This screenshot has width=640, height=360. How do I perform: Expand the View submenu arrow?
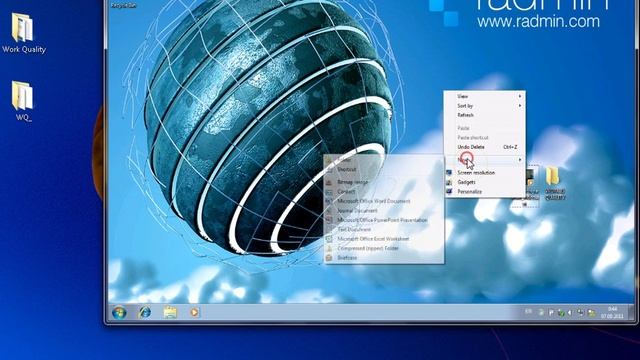tap(520, 96)
